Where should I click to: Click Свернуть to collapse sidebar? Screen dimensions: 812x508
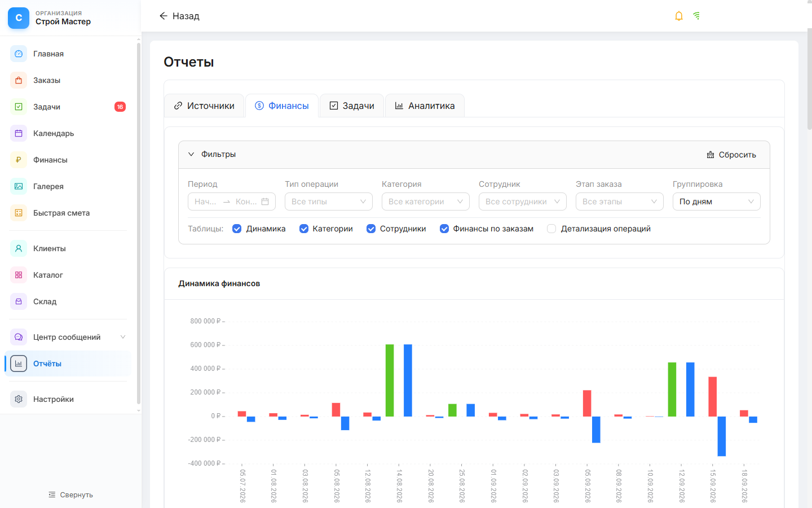tap(70, 494)
